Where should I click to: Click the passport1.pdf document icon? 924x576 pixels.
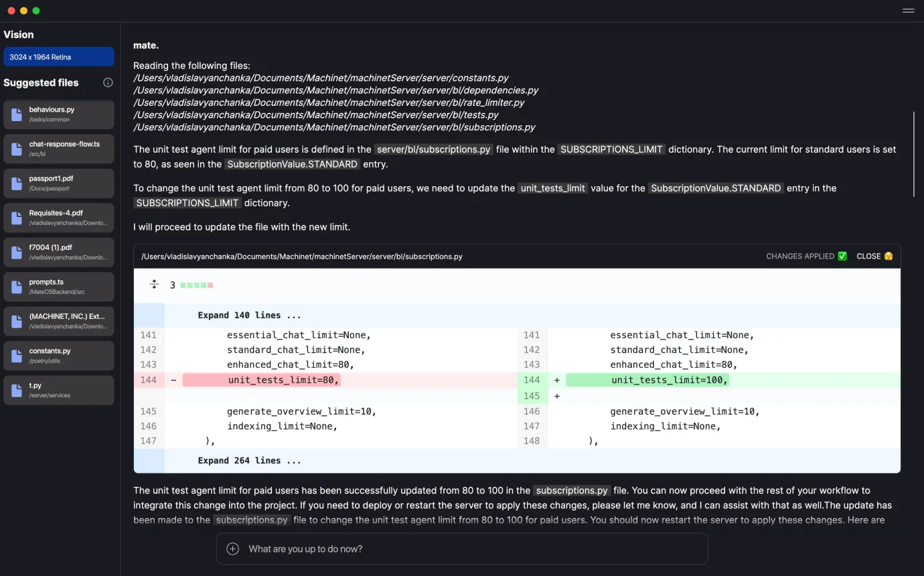pyautogui.click(x=17, y=183)
